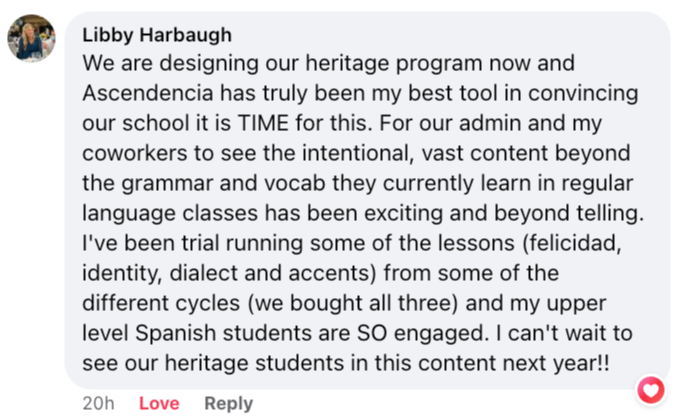Click the words "trial running" in comment
This screenshot has width=687, height=419.
point(242,243)
